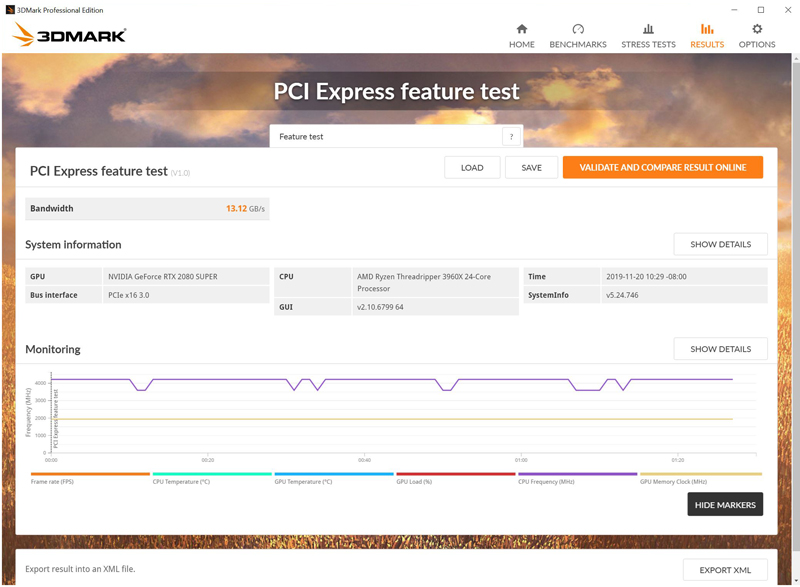Hide markers on monitoring chart
Image resolution: width=800 pixels, height=587 pixels.
point(725,505)
